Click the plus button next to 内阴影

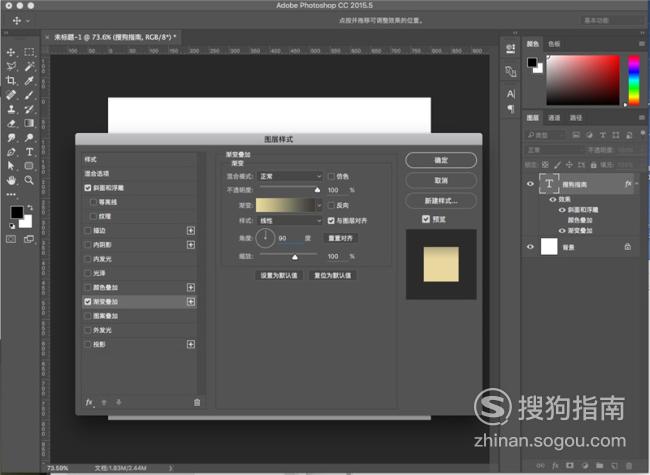coord(191,245)
